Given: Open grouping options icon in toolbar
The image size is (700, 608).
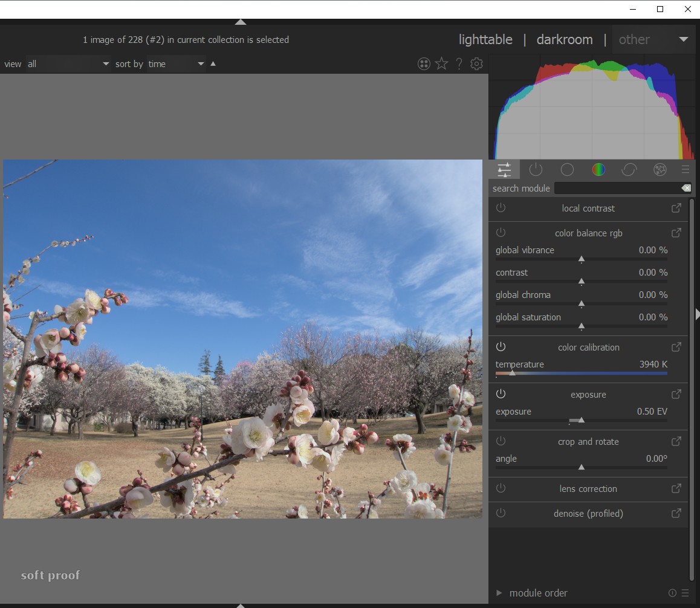Looking at the screenshot, I should coord(424,64).
